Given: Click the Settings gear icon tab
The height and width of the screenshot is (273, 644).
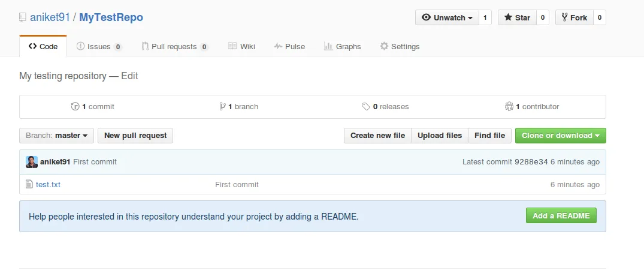Looking at the screenshot, I should (x=384, y=47).
